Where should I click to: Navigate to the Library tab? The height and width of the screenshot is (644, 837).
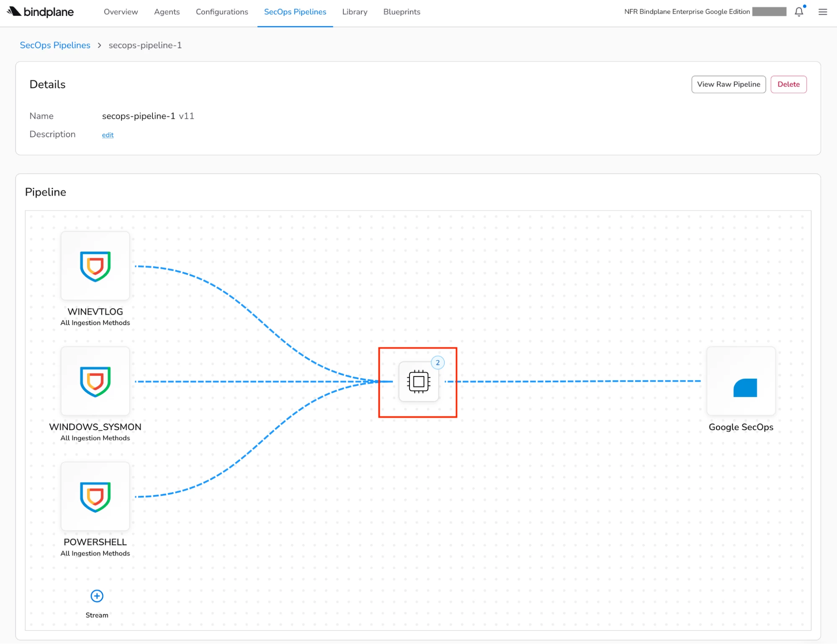click(x=354, y=12)
